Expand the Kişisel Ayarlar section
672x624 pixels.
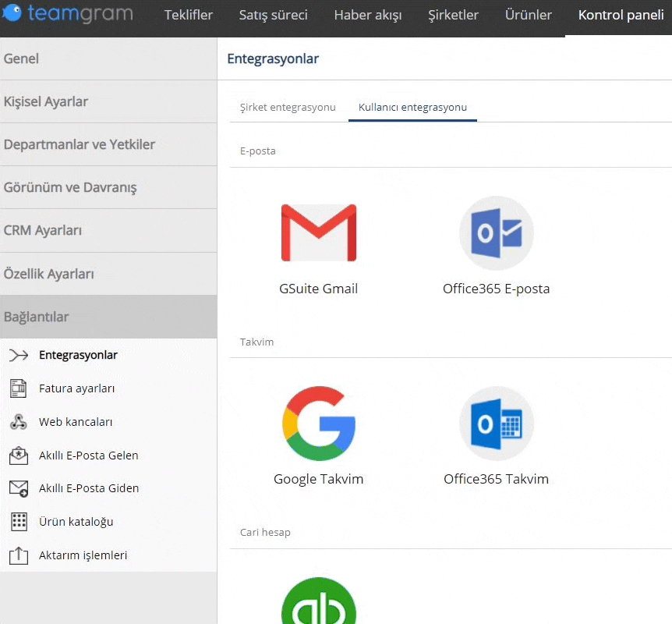108,101
